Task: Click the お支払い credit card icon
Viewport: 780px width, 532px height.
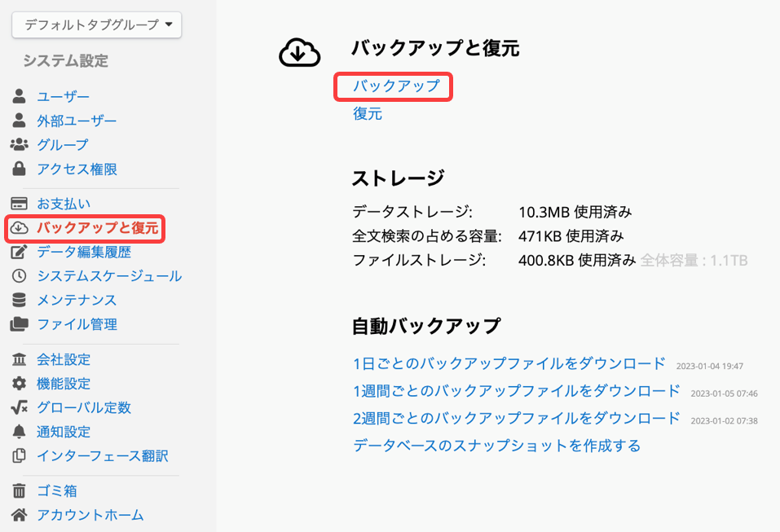Action: coord(20,204)
